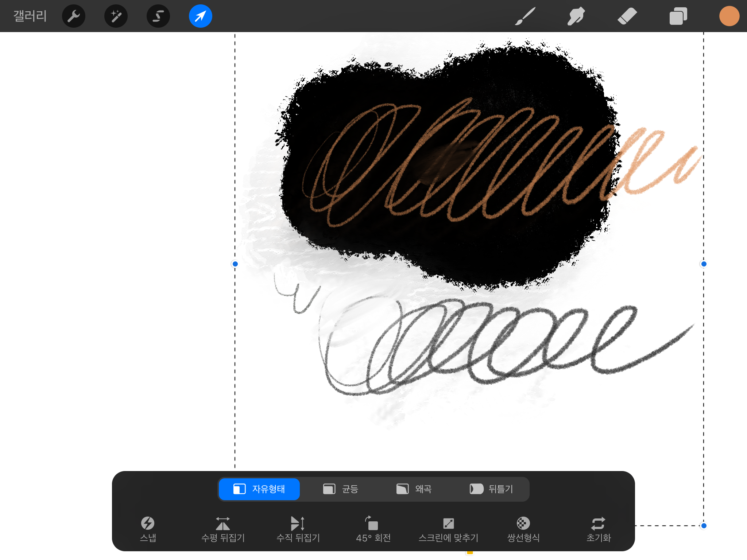
Task: Return to the 갤러리 gallery
Action: pyautogui.click(x=30, y=16)
